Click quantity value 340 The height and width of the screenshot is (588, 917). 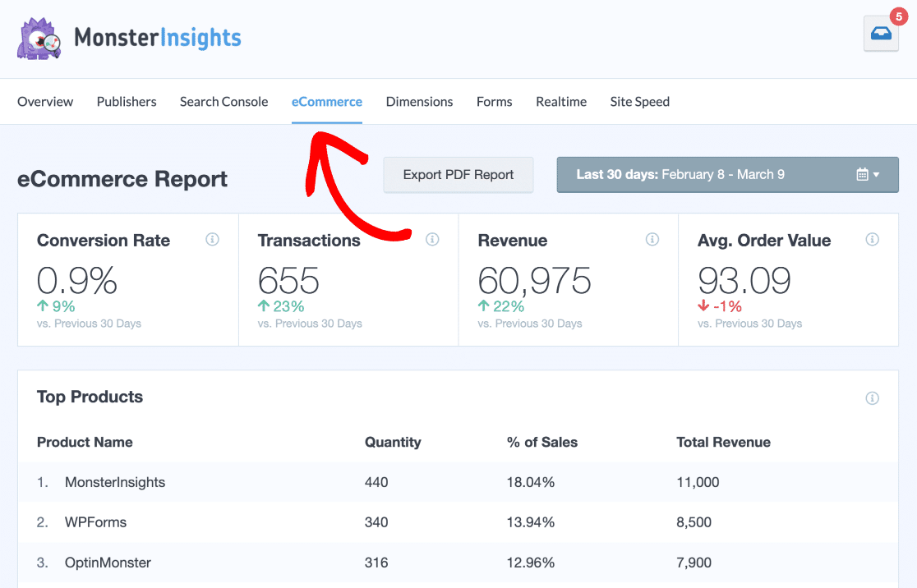[x=376, y=522]
